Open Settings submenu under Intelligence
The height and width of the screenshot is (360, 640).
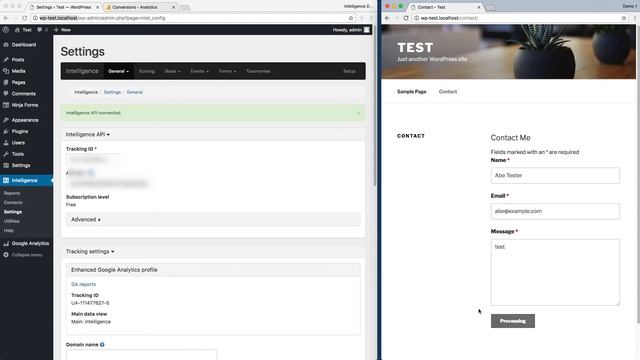[x=13, y=212]
